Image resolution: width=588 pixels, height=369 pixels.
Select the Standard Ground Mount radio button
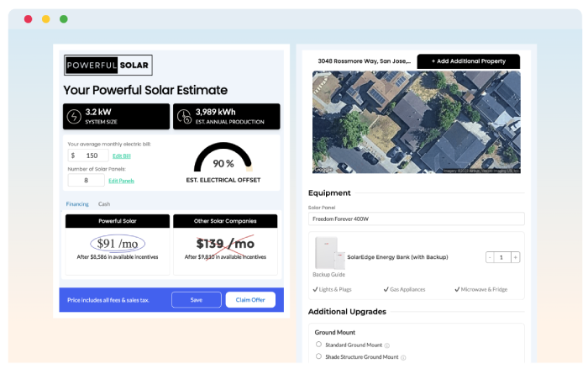[318, 345]
